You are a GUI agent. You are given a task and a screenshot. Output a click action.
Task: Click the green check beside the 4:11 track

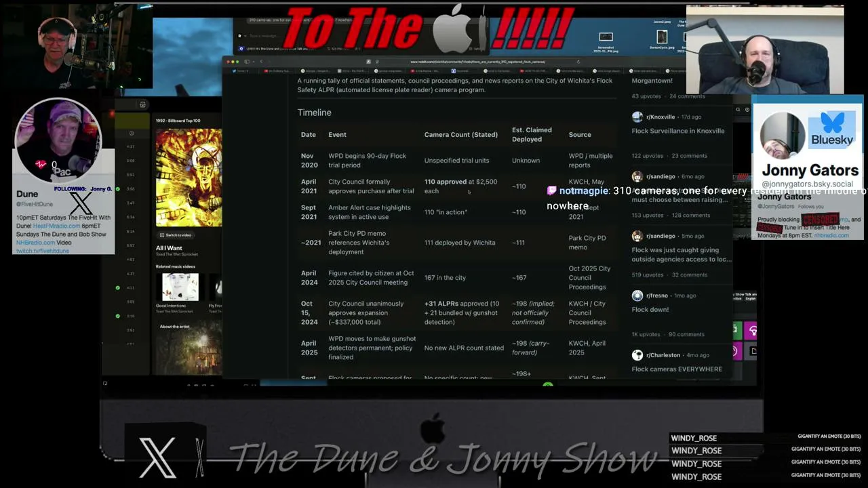(118, 287)
